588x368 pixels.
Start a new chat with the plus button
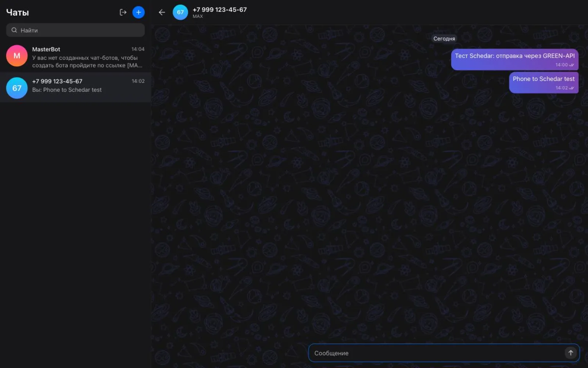click(x=139, y=12)
